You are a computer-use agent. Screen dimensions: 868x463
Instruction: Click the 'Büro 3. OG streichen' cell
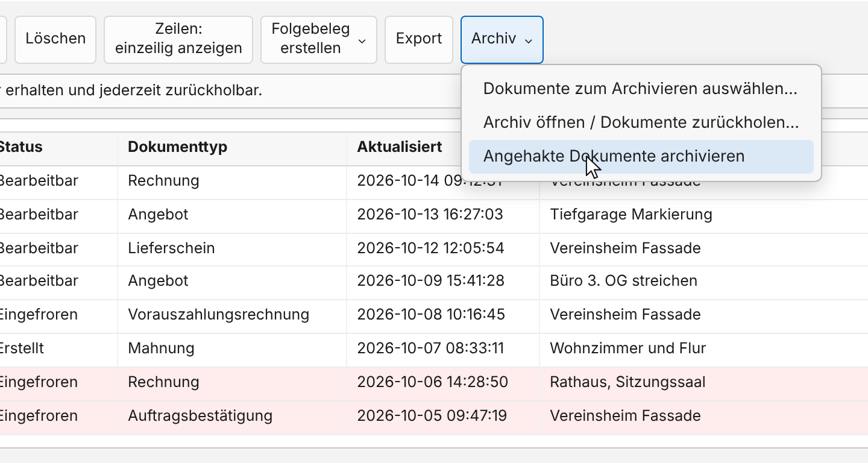703,282
